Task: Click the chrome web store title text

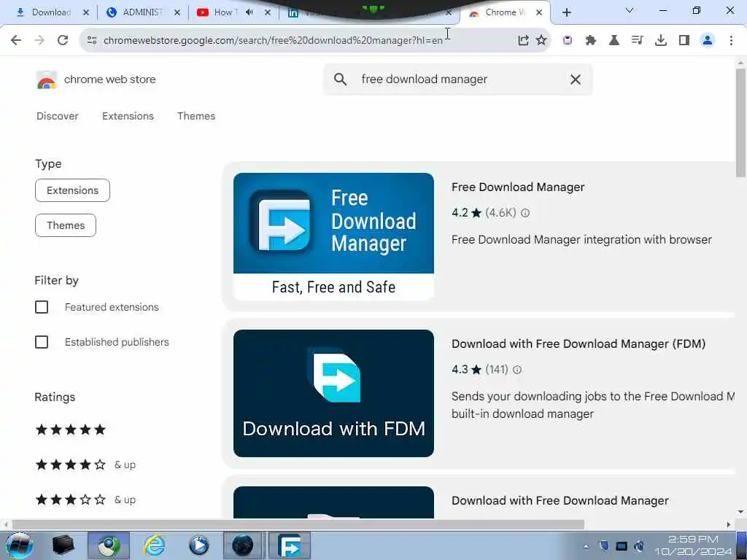Action: click(109, 79)
